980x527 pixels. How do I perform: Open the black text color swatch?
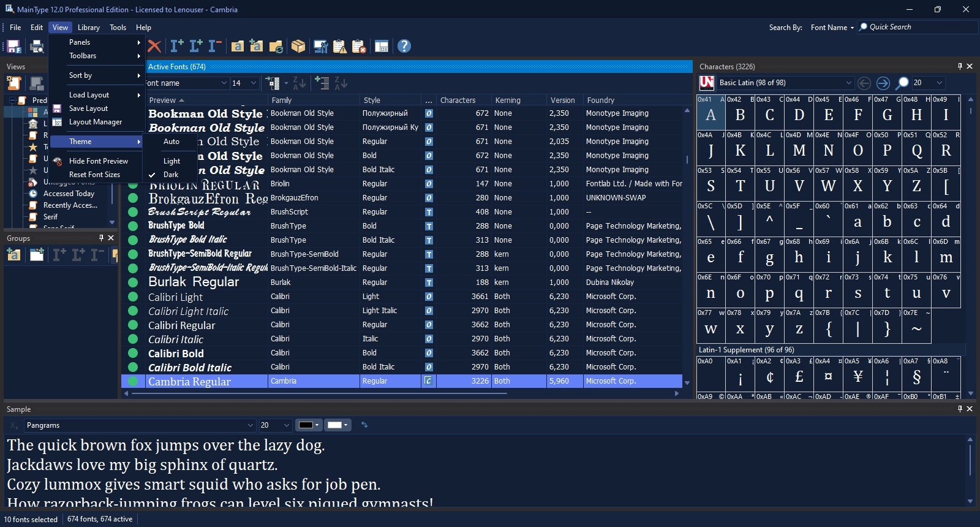pyautogui.click(x=307, y=425)
